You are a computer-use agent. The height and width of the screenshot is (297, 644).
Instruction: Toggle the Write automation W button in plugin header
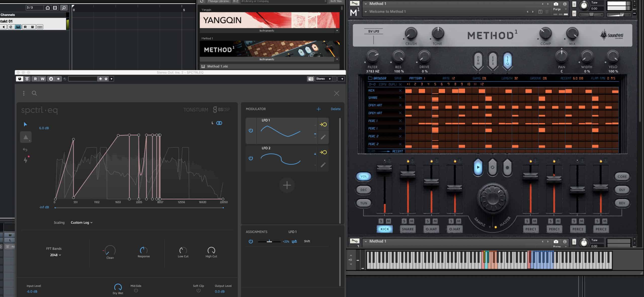(x=43, y=79)
